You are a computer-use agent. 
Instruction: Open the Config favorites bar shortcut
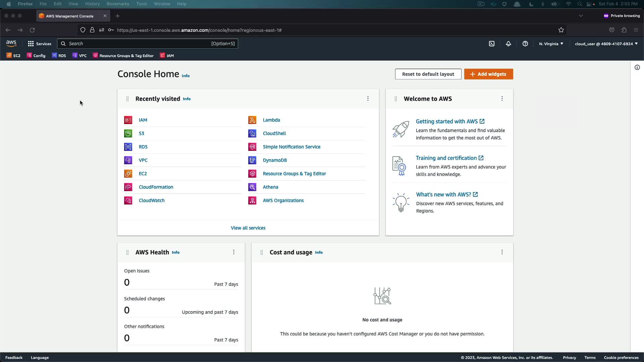tap(36, 56)
